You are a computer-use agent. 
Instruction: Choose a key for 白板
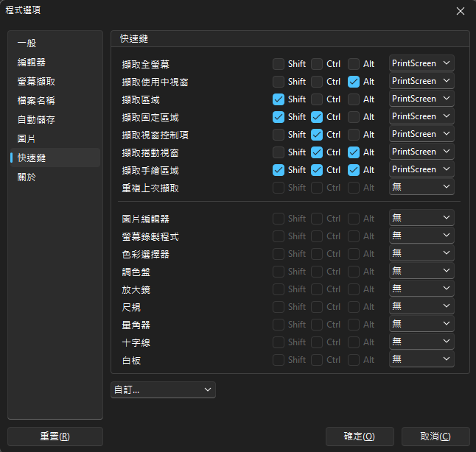tap(421, 359)
